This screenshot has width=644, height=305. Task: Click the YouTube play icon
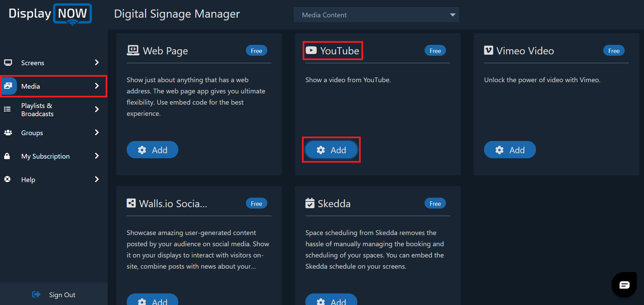click(x=311, y=50)
